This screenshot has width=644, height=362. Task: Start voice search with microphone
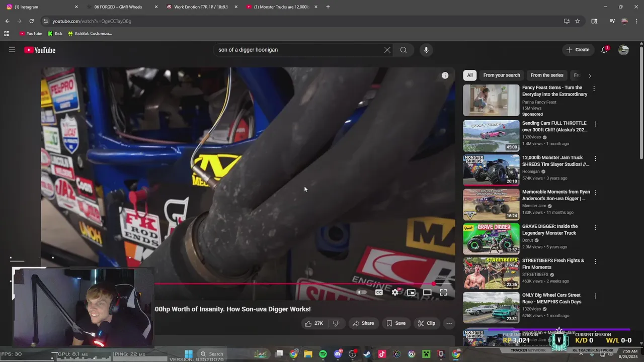[426, 50]
